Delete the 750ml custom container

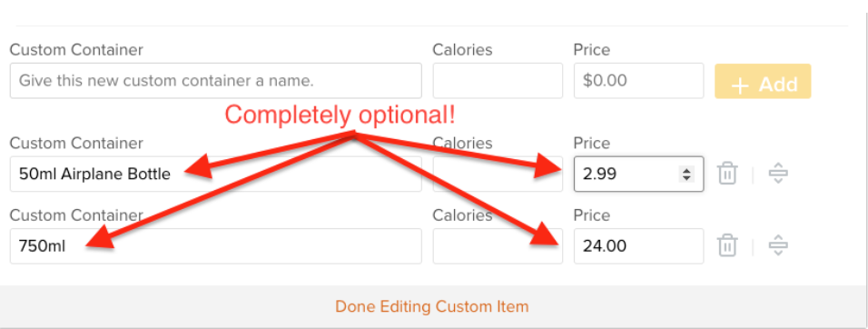727,245
